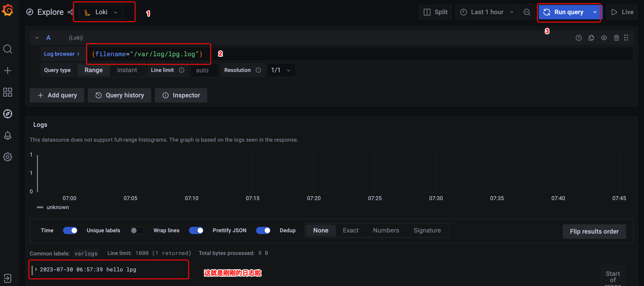
Task: Click the Grafana logo home icon
Action: [8, 10]
